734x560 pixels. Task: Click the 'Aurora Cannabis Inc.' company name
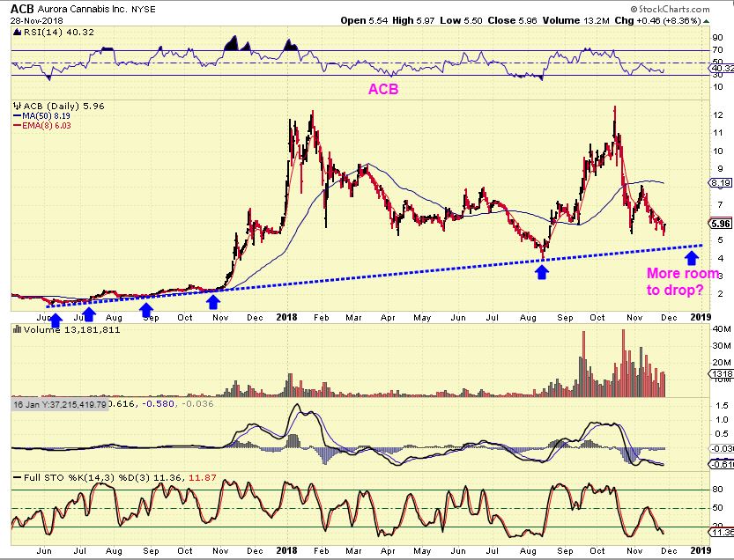click(x=82, y=9)
